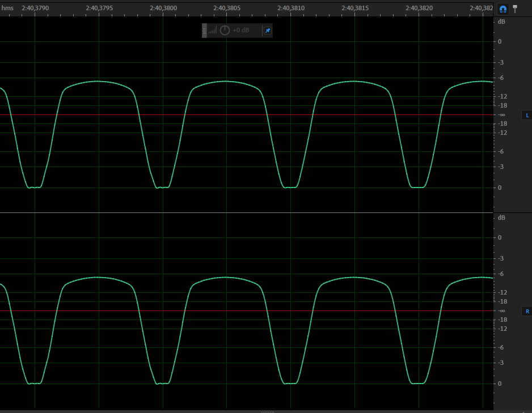Toggle the left channel L button

click(527, 115)
